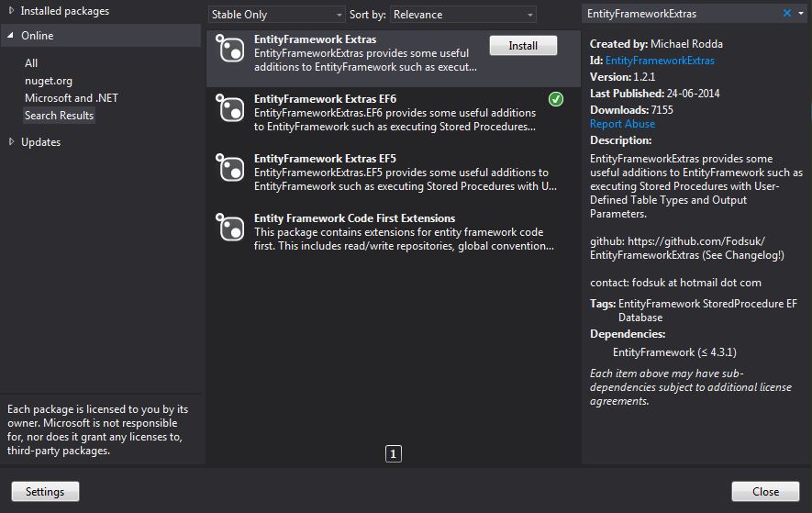This screenshot has height=513, width=812.
Task: Collapse the Online node
Action: coord(10,35)
